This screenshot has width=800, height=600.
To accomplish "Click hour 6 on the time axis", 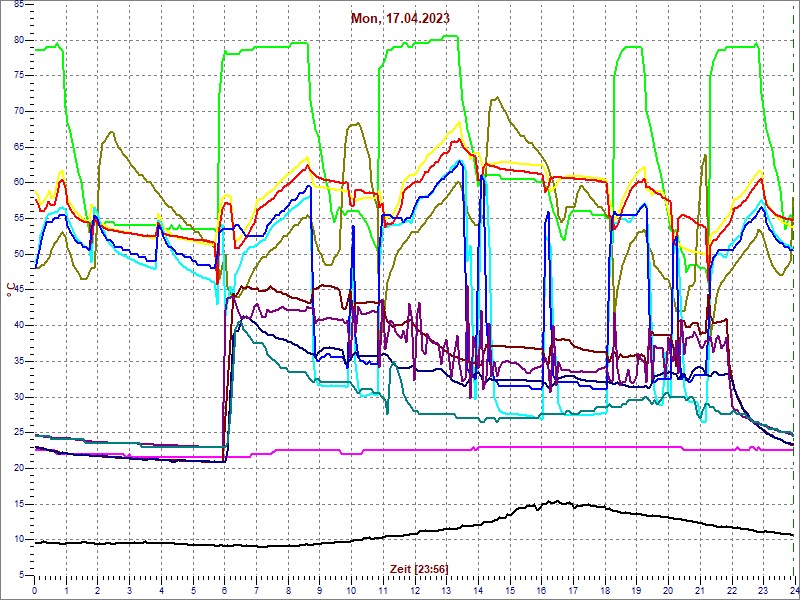I will [224, 591].
